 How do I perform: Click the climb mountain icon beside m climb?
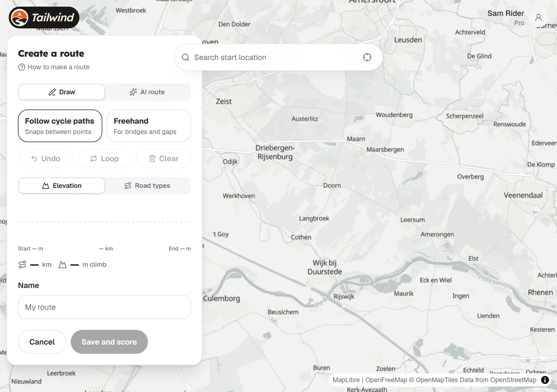point(62,265)
